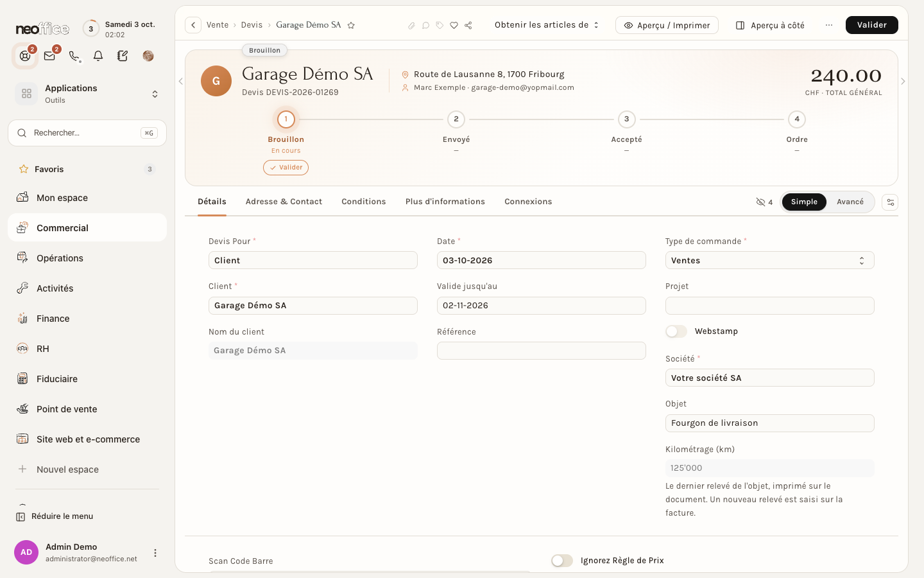The height and width of the screenshot is (578, 924).
Task: Open the support lifebuoy icon
Action: 25,56
